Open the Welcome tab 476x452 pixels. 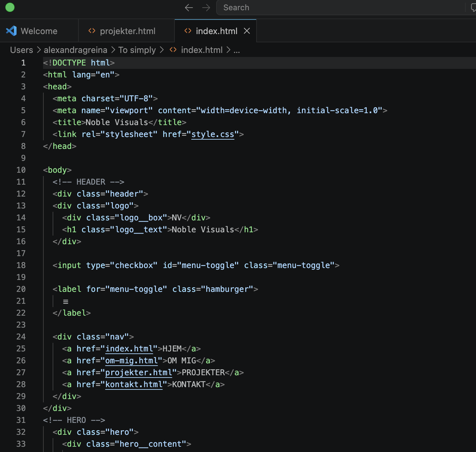tap(39, 31)
